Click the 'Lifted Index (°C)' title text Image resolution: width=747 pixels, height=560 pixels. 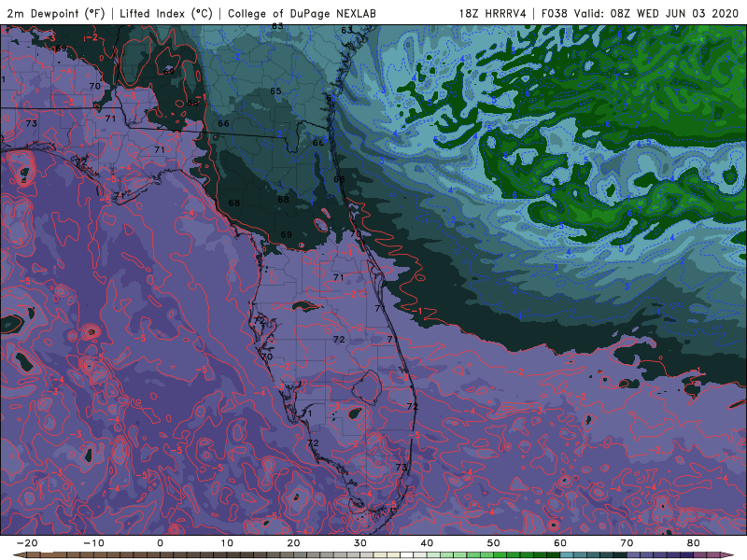(166, 13)
